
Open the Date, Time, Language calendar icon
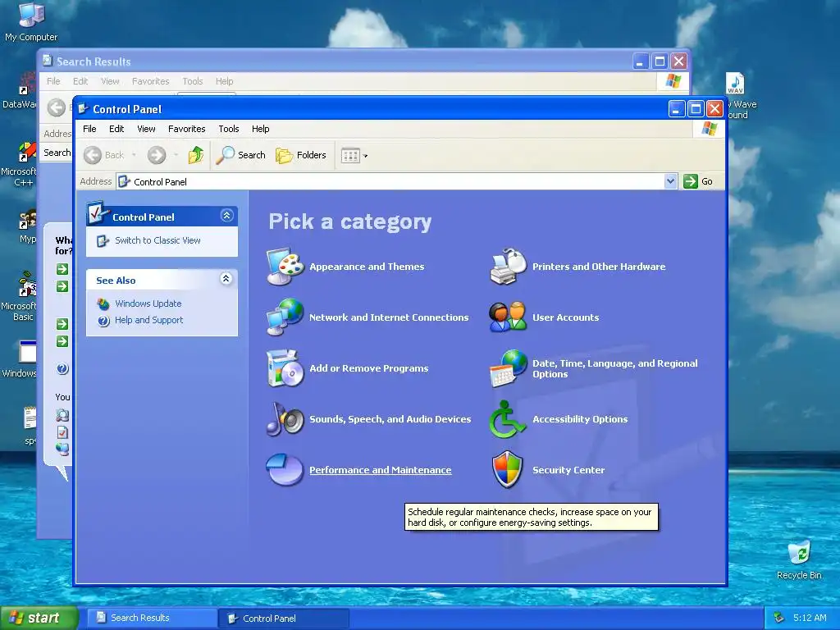tap(509, 368)
